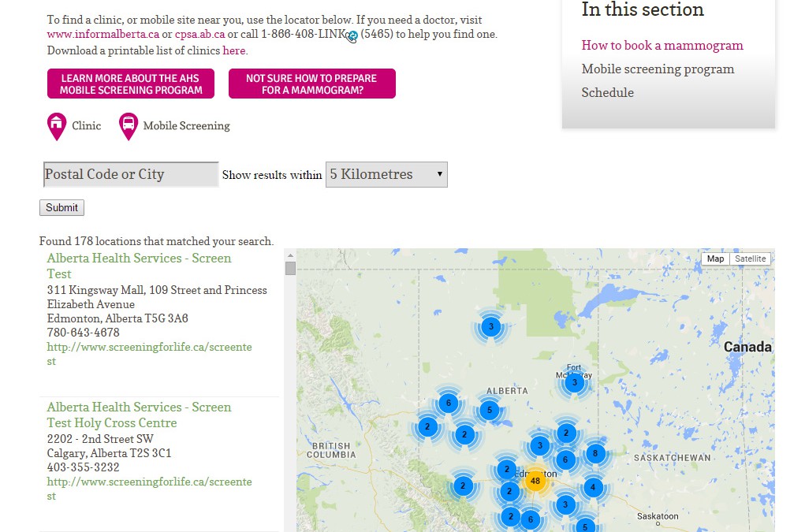Open screeningforlife.ca URL under the Edmonton listing
805x532 pixels.
pyautogui.click(x=149, y=354)
